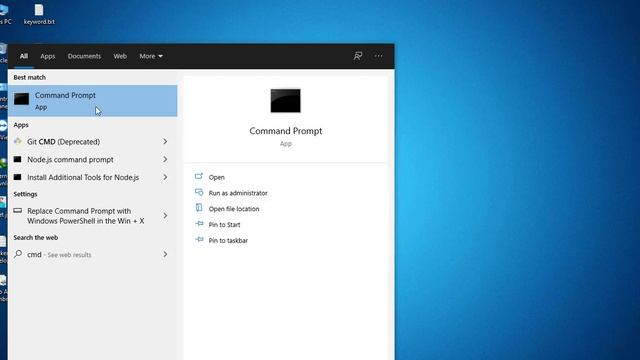Choose Run as administrator
640x360 pixels.
[238, 193]
